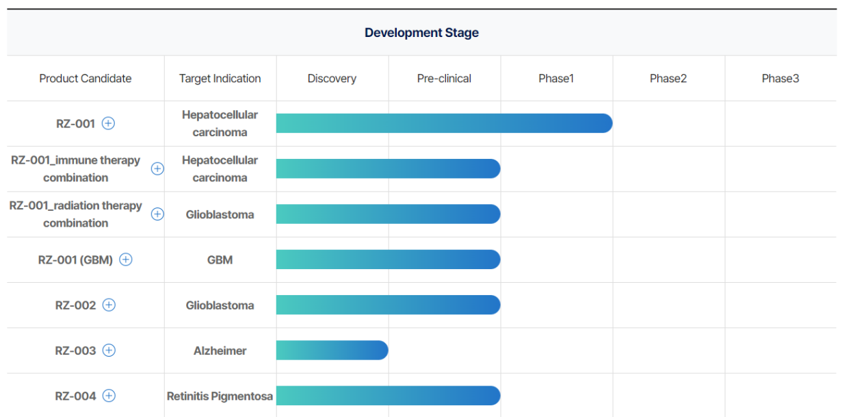The height and width of the screenshot is (417, 868).
Task: Expand the RZ-002 row details
Action: (109, 305)
